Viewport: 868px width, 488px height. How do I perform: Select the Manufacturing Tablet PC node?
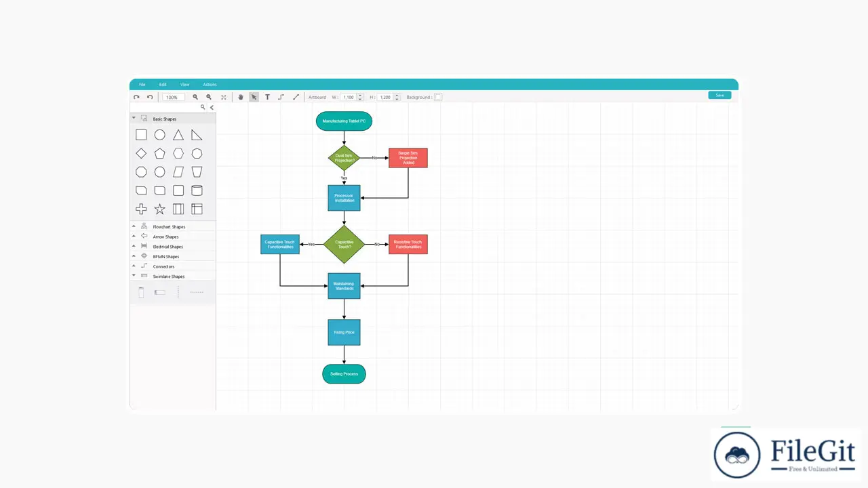(344, 121)
